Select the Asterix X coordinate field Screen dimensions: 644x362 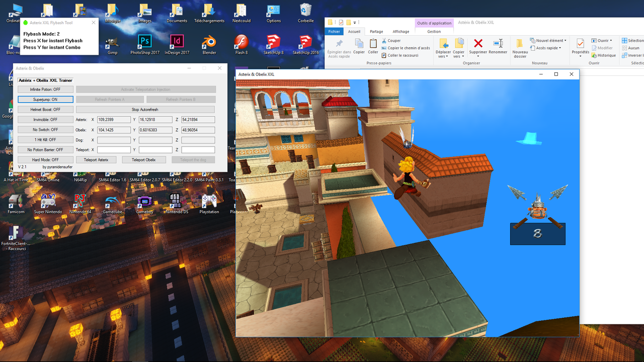(x=114, y=120)
